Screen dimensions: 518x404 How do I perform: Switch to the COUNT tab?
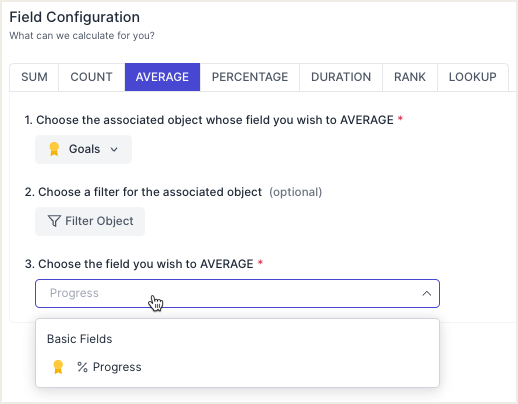click(92, 77)
